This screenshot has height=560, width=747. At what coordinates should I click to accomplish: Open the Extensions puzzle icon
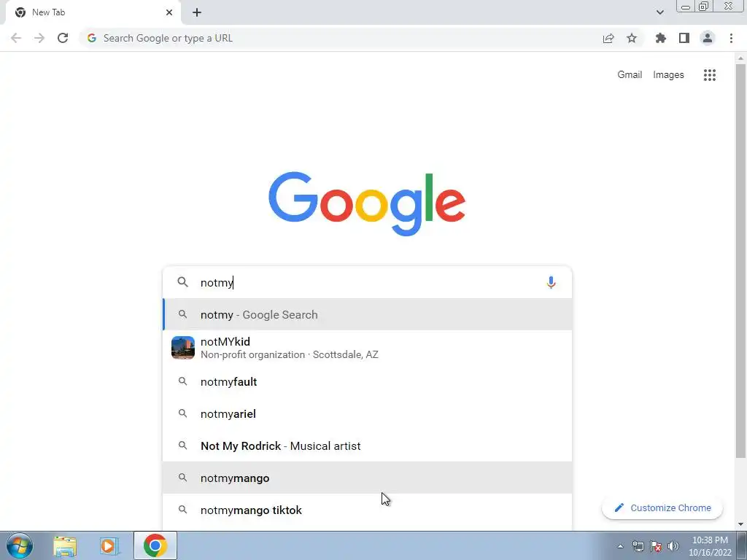661,38
